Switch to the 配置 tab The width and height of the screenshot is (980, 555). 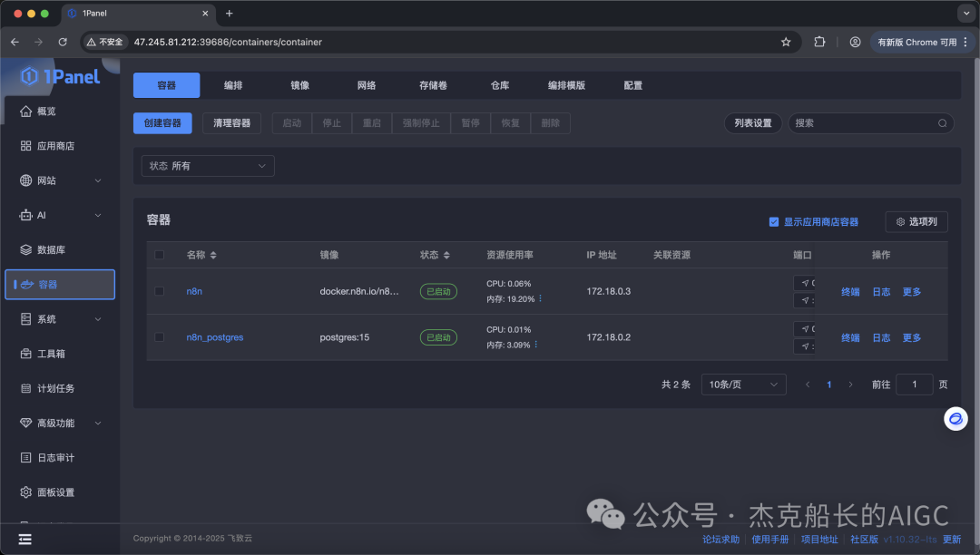click(633, 85)
